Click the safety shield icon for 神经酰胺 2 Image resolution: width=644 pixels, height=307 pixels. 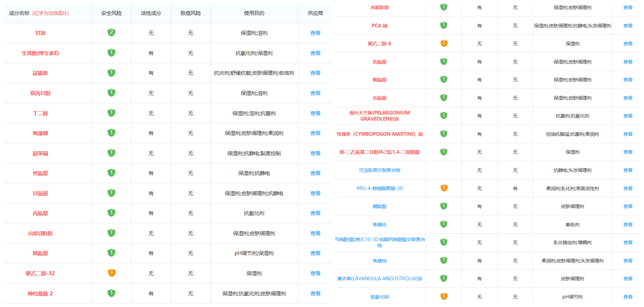[x=111, y=293]
